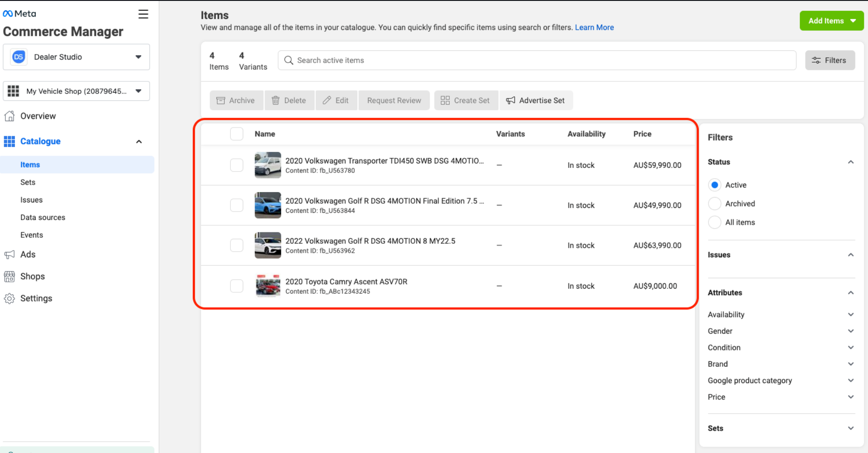Click the Edit pencil icon
This screenshot has width=868, height=453.
[327, 100]
